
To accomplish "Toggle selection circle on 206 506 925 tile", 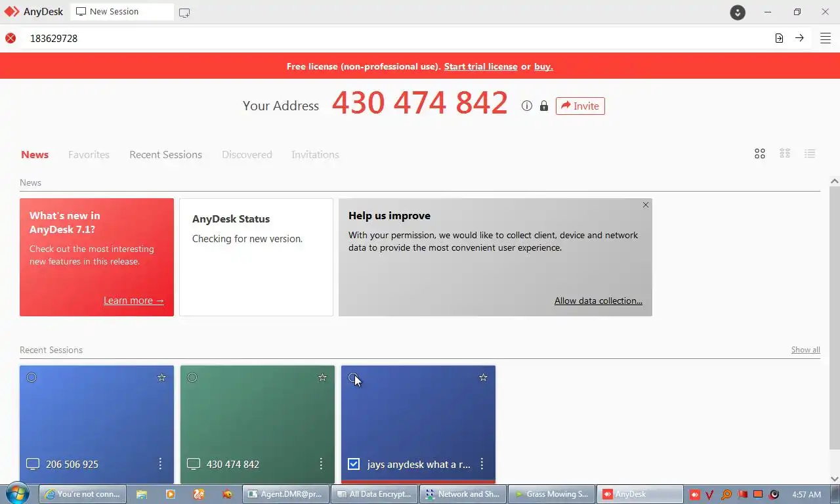I will click(31, 377).
